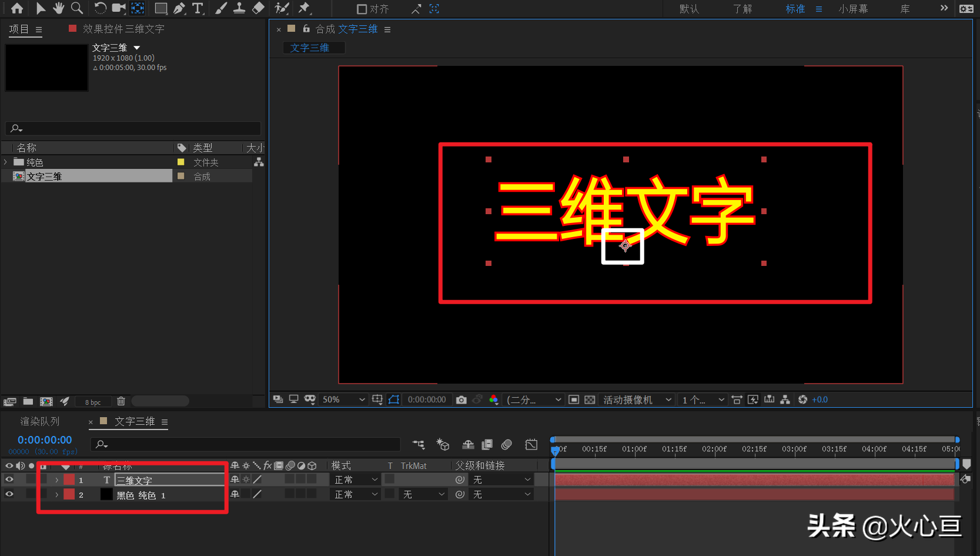Enable the 对齐 snapping checkbox

(362, 9)
